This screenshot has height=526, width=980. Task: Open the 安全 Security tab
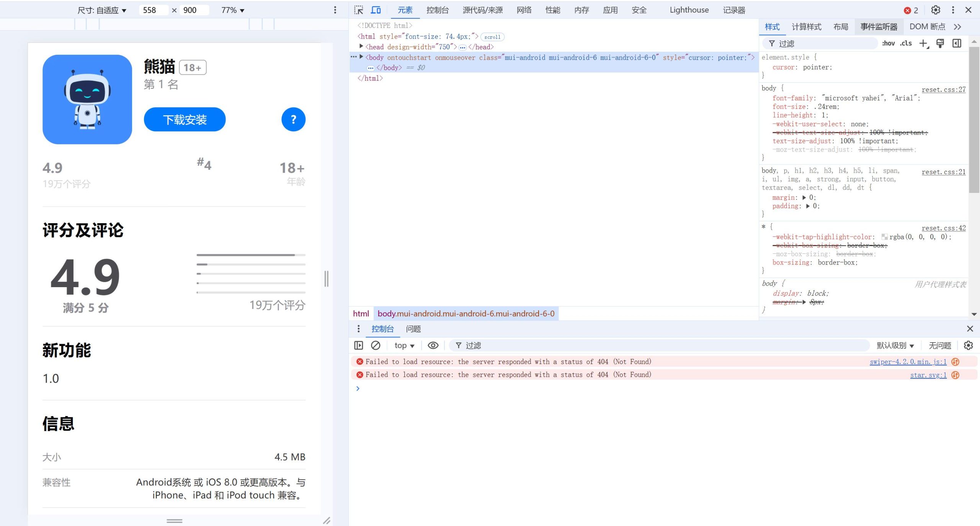tap(639, 10)
